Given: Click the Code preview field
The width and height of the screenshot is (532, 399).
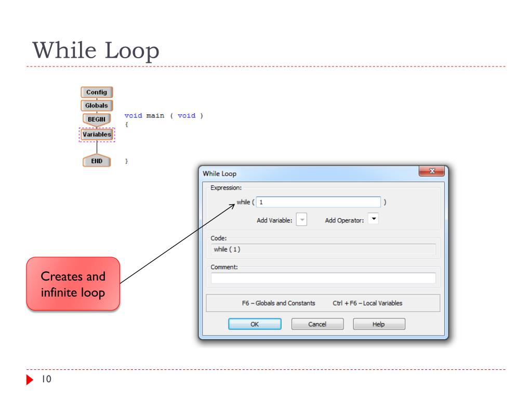Looking at the screenshot, I should 323,249.
